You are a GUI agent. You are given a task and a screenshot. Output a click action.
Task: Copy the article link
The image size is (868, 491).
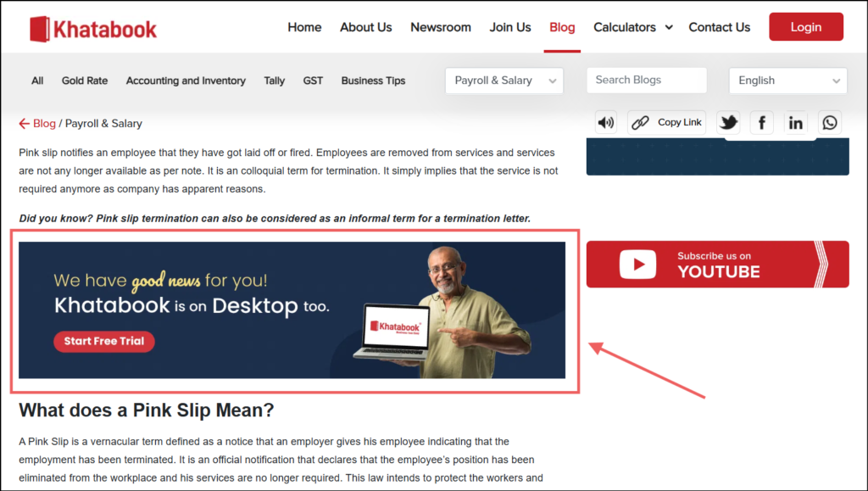666,122
